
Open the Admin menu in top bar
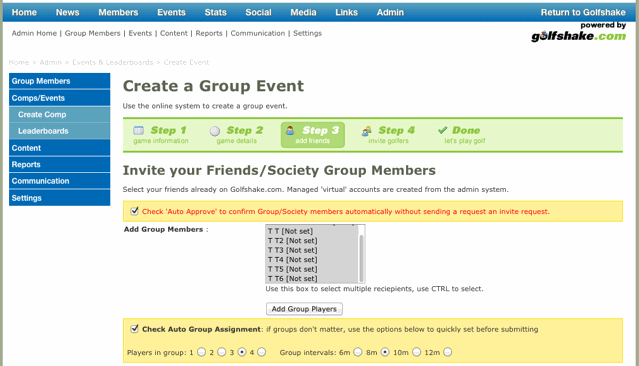click(390, 12)
